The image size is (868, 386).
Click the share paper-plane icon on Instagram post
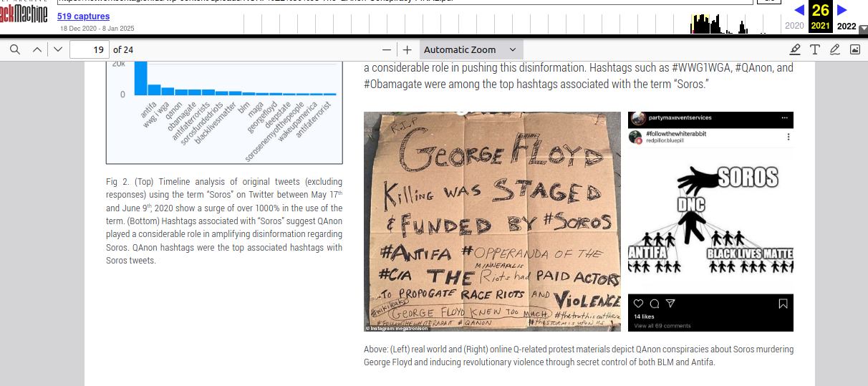pyautogui.click(x=670, y=304)
